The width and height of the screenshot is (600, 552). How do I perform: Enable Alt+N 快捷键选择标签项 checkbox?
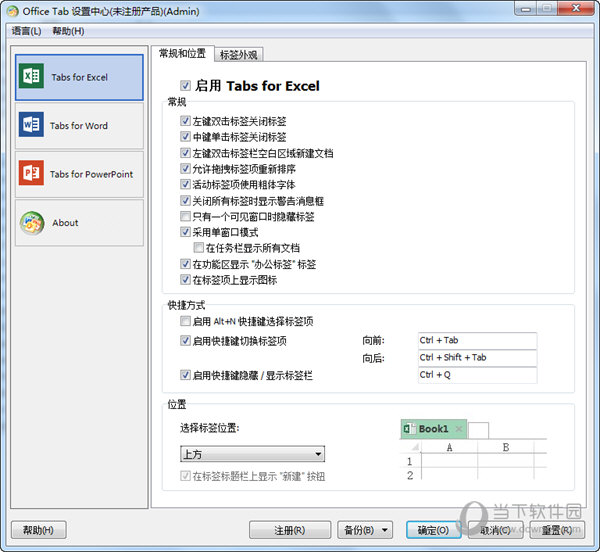185,321
